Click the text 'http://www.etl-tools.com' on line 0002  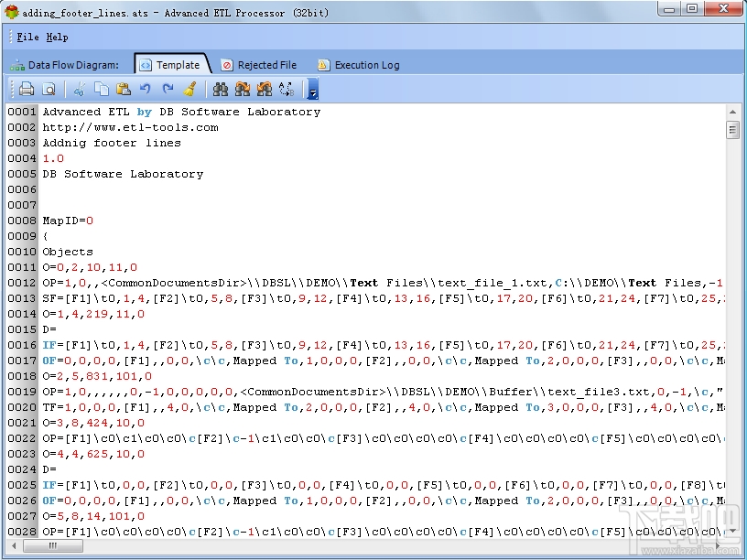click(131, 127)
